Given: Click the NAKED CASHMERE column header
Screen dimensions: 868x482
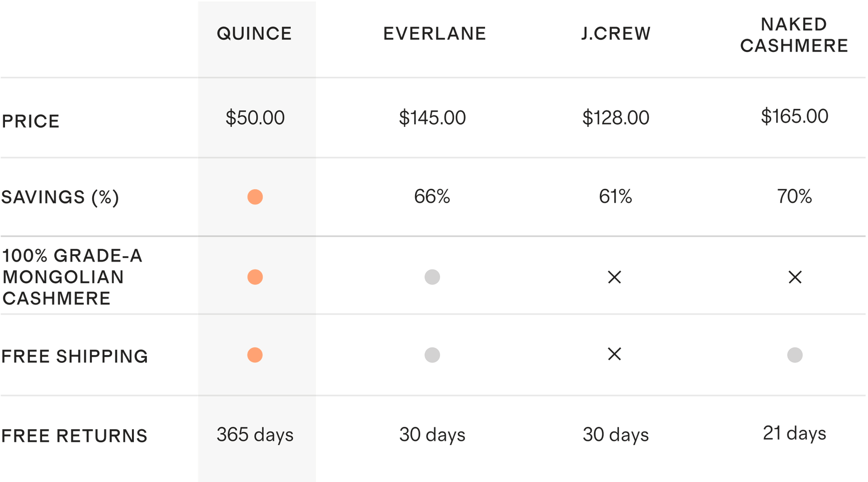Looking at the screenshot, I should click(x=794, y=35).
